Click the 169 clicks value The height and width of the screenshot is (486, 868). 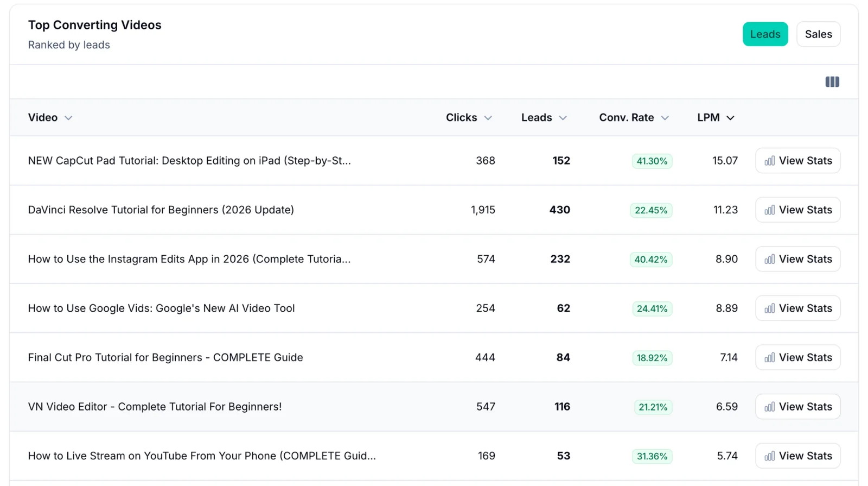487,456
